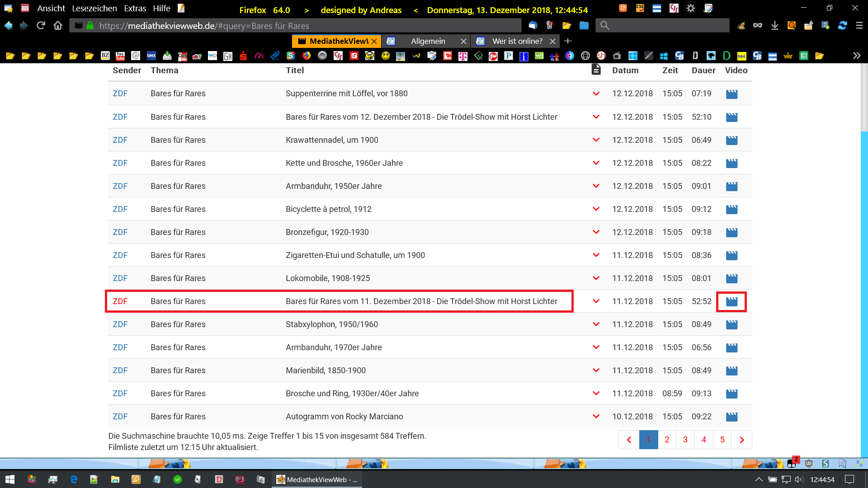The width and height of the screenshot is (868, 488).
Task: Click video icon for Autogramm von Rocky Marciano
Action: [x=731, y=417]
